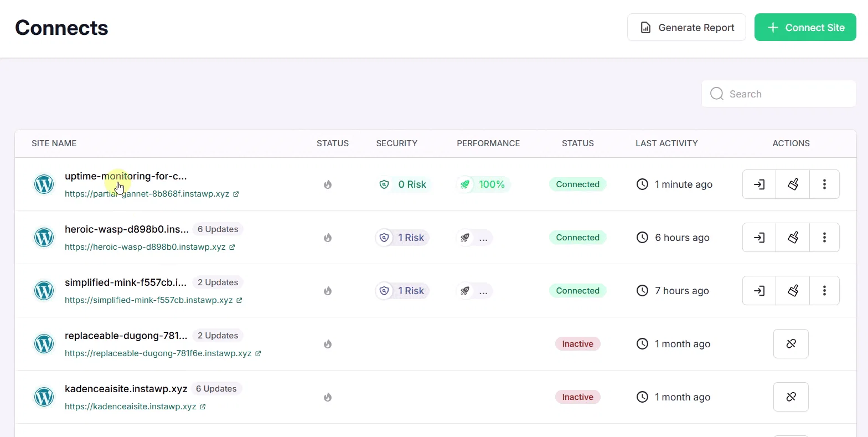
Task: Click flame icon in replaceable-dugong row
Action: click(x=328, y=344)
